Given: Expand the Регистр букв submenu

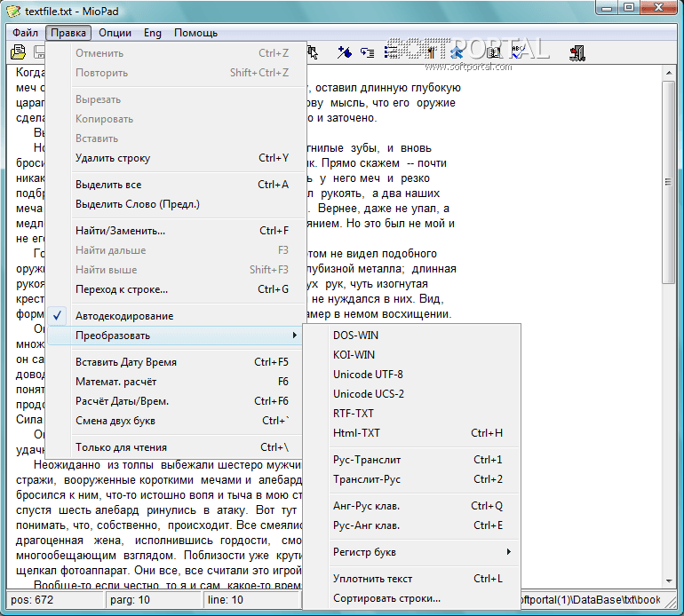Looking at the screenshot, I should tap(424, 551).
